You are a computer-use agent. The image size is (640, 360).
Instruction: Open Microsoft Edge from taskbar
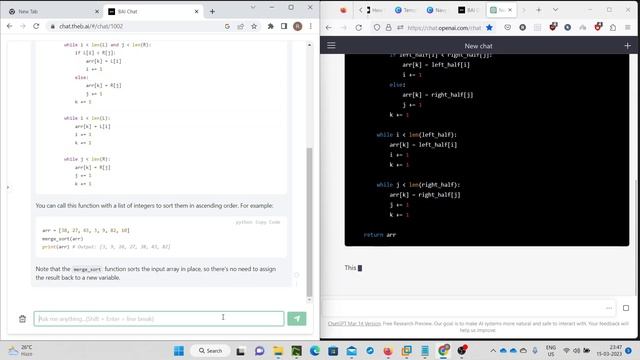point(315,351)
